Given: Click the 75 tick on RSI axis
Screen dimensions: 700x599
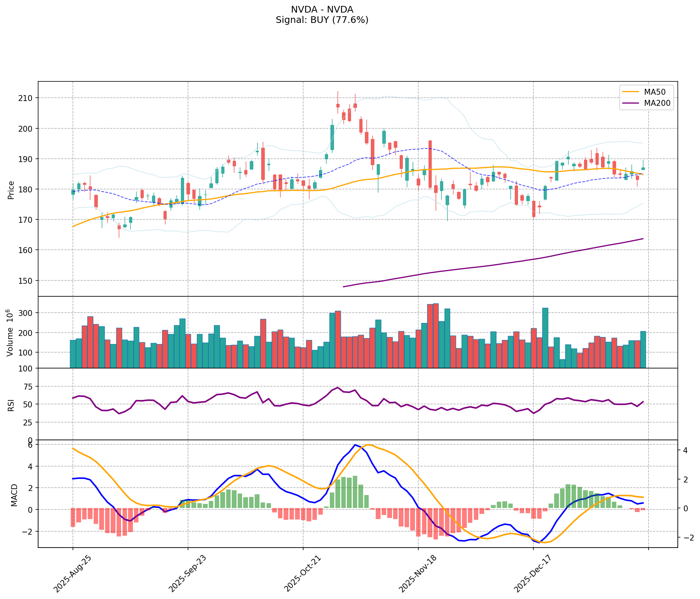Looking at the screenshot, I should pos(29,387).
